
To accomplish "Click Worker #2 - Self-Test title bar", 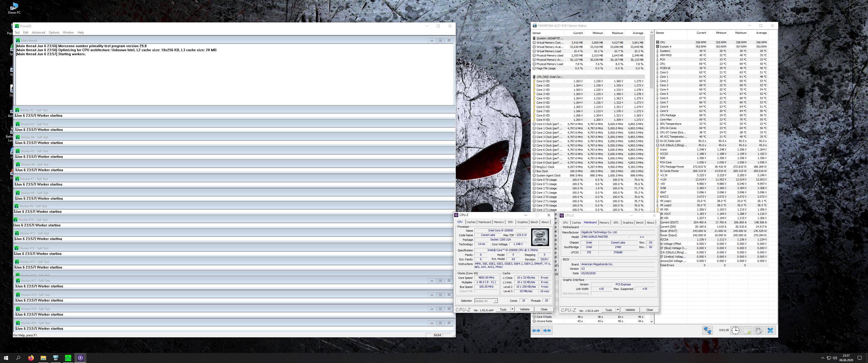I will point(234,110).
